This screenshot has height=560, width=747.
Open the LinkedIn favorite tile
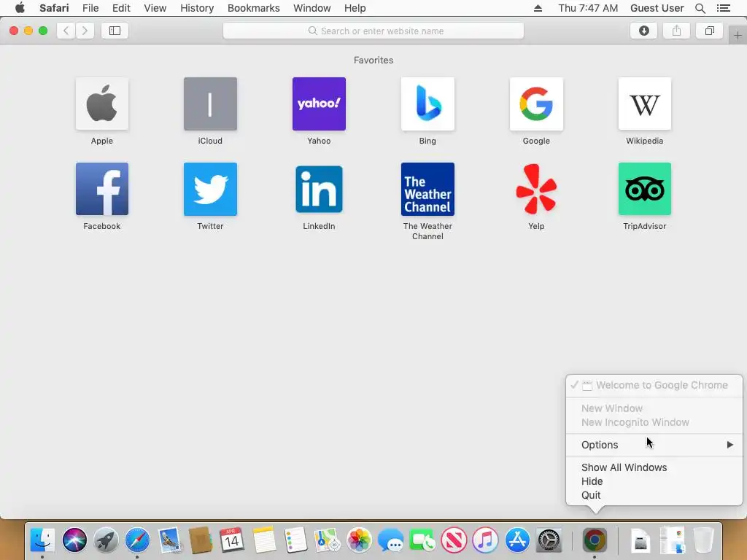click(319, 189)
